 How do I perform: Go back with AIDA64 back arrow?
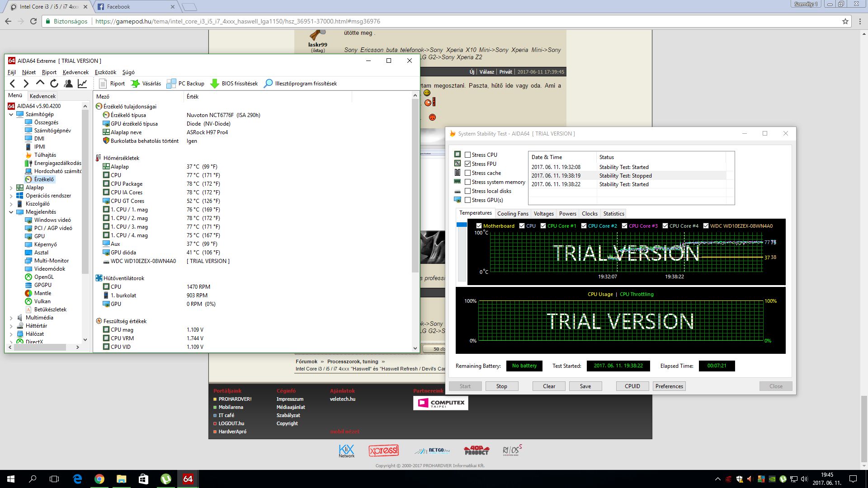pyautogui.click(x=13, y=84)
